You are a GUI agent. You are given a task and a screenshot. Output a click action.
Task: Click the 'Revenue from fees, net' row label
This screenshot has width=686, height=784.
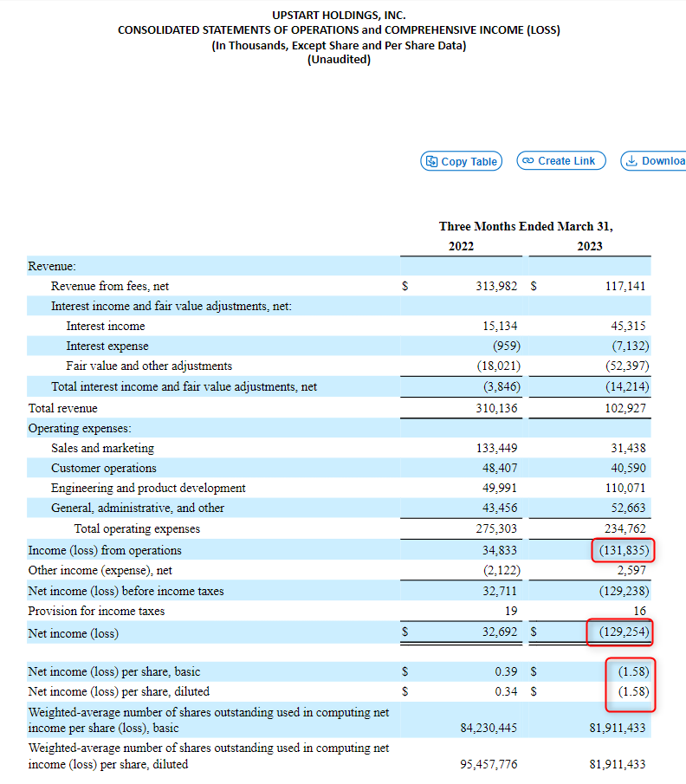tap(109, 286)
